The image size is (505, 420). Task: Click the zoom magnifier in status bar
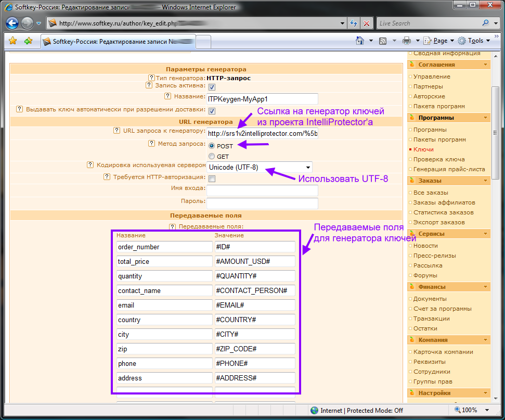click(x=457, y=410)
